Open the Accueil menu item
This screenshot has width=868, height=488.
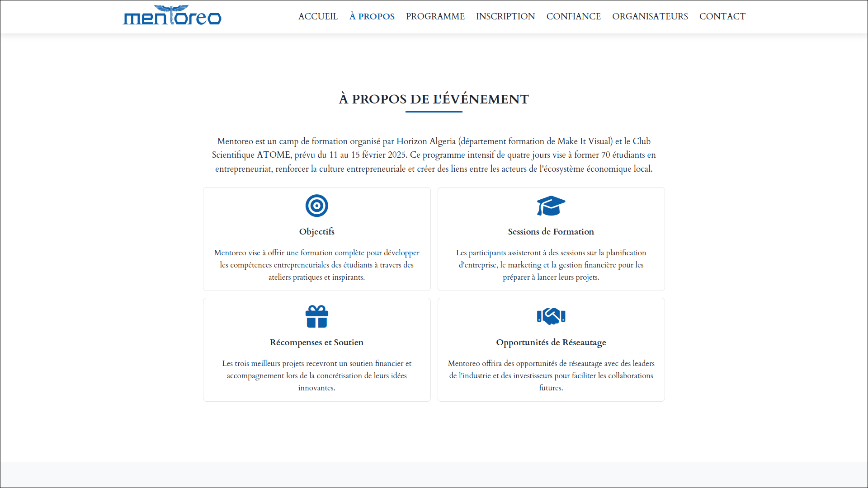(x=318, y=17)
